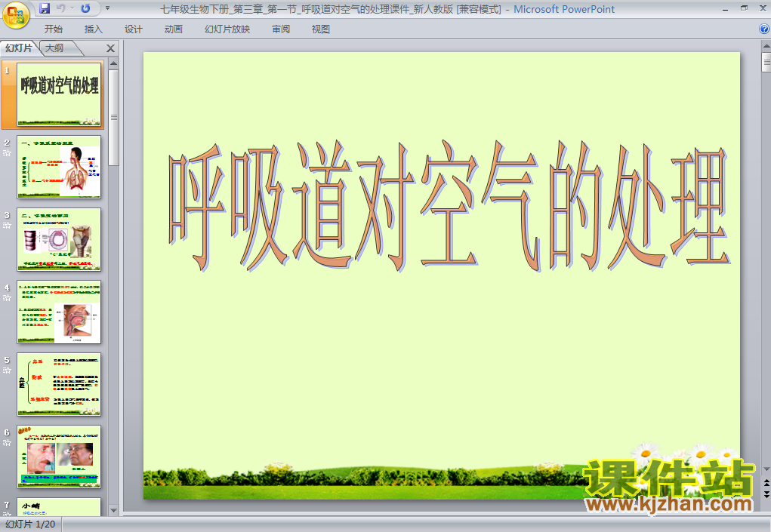Image resolution: width=771 pixels, height=532 pixels.
Task: Select the 设计 ribbon tab
Action: [133, 29]
